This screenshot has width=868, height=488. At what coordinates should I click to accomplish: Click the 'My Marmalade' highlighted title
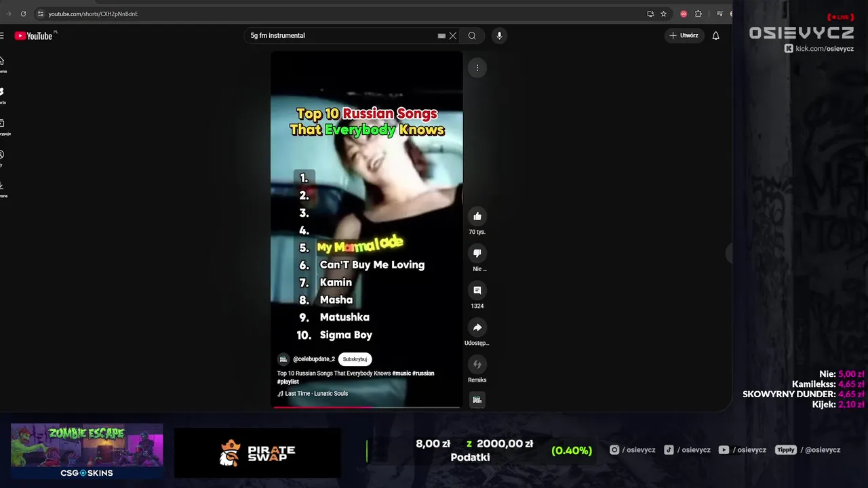tap(360, 245)
